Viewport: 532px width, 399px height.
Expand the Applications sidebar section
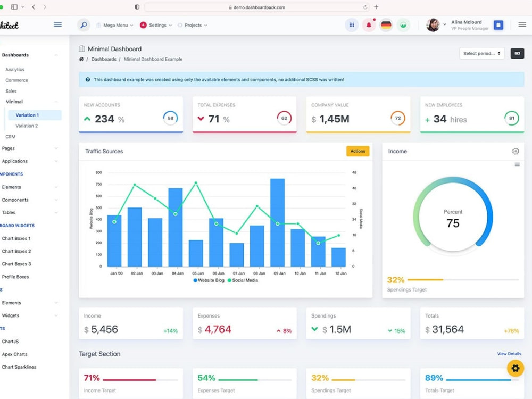tap(29, 161)
